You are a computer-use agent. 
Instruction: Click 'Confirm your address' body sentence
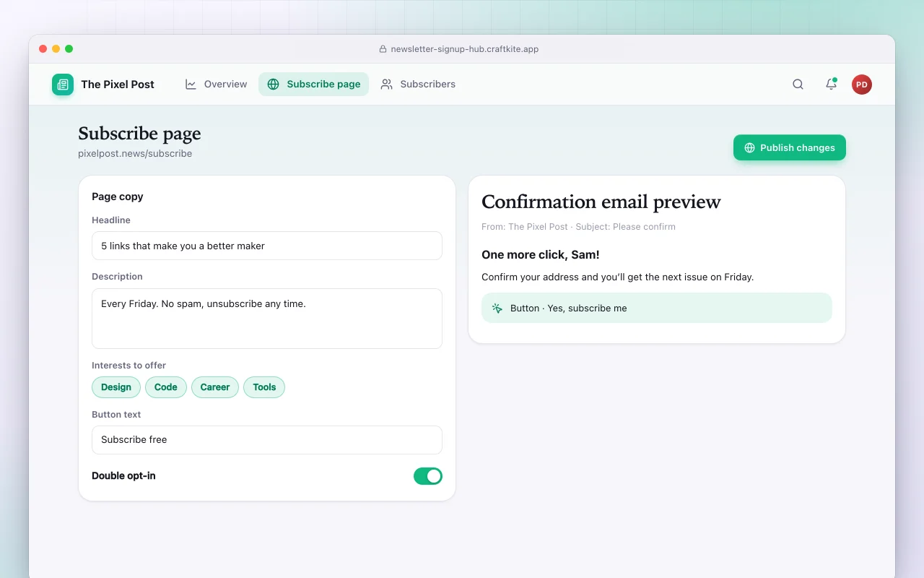pyautogui.click(x=617, y=277)
